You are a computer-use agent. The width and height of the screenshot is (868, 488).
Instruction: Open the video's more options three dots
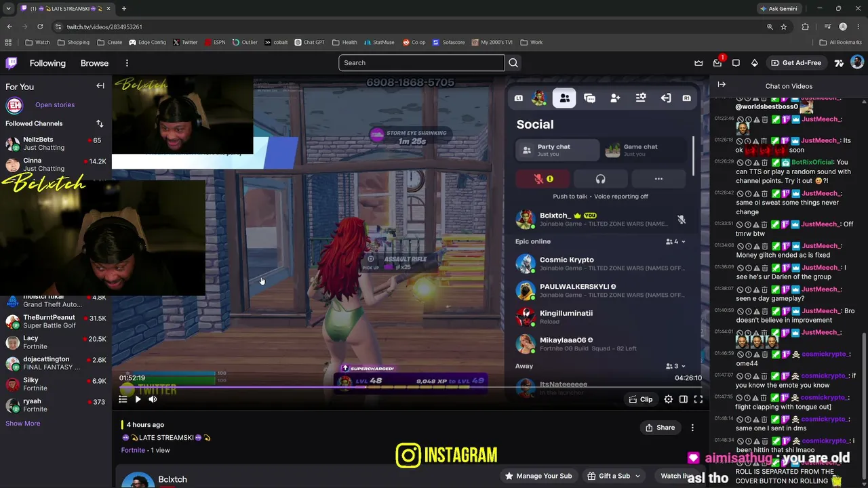click(x=692, y=428)
